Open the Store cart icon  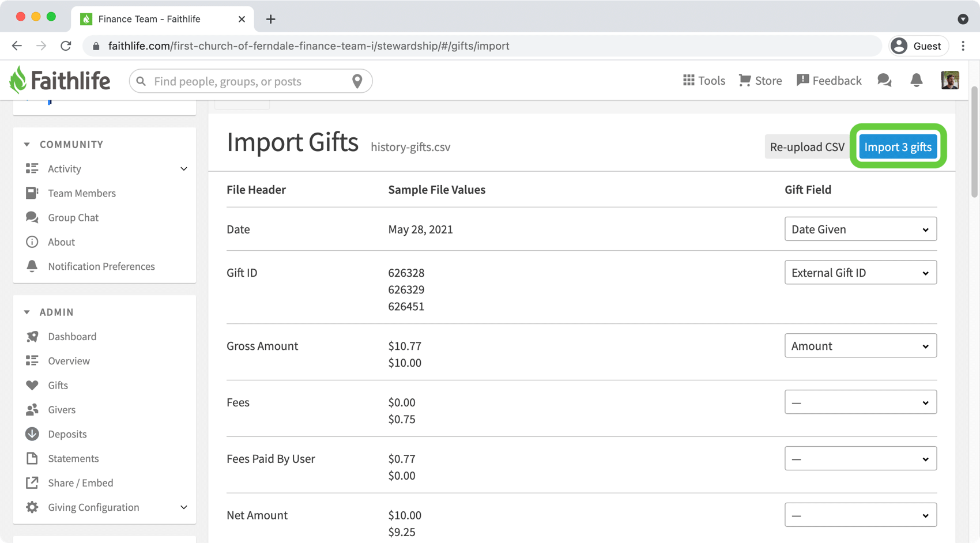click(745, 80)
